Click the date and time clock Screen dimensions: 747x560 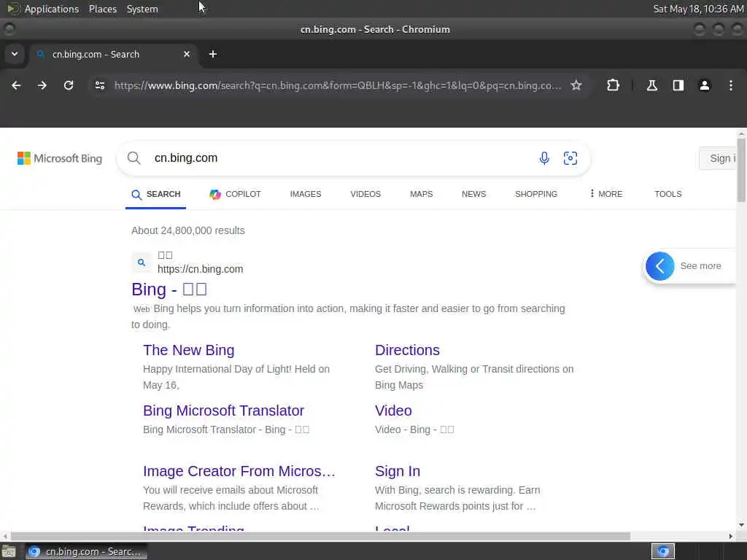698,9
